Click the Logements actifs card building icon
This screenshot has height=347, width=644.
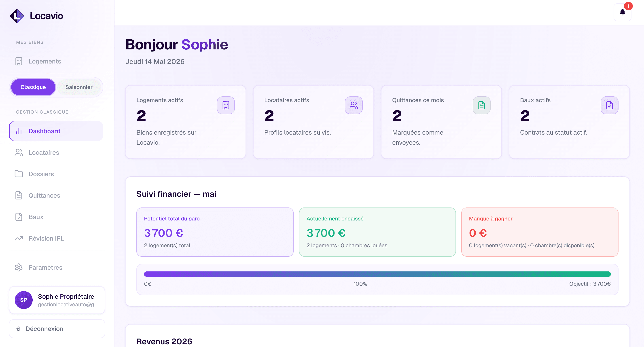tap(226, 105)
